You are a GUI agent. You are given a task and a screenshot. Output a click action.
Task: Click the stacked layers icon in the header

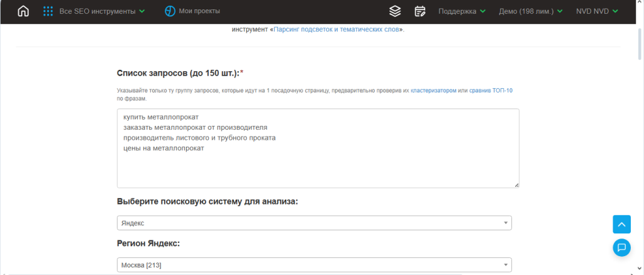pos(395,11)
